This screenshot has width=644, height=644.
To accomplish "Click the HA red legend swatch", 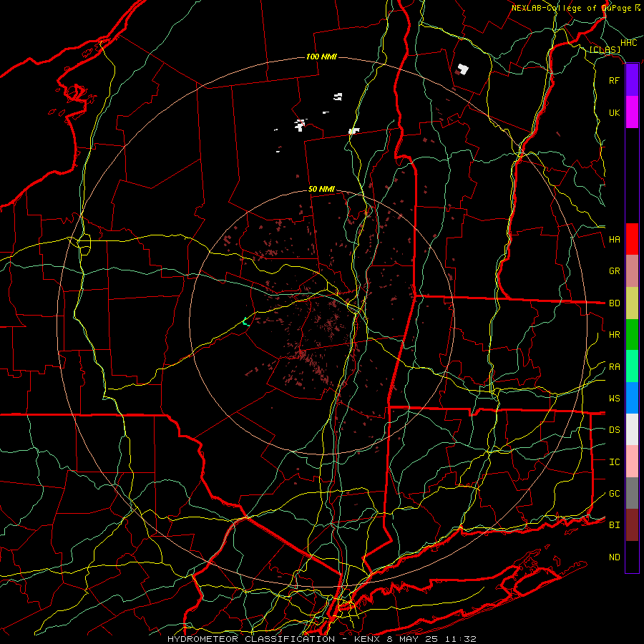I will coord(632,239).
